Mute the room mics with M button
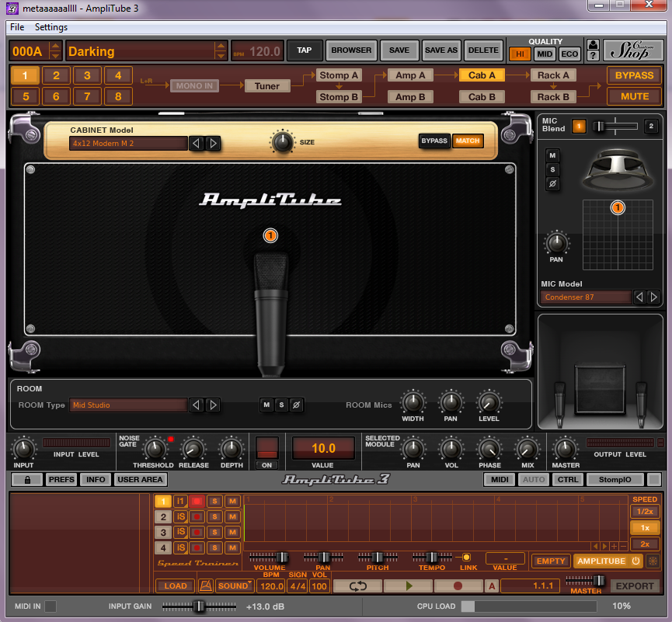 point(266,405)
